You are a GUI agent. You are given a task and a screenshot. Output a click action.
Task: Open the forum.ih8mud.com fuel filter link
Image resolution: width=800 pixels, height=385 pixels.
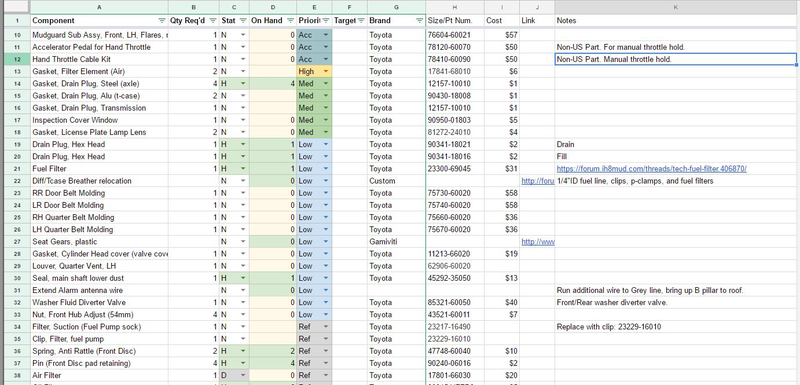click(652, 169)
